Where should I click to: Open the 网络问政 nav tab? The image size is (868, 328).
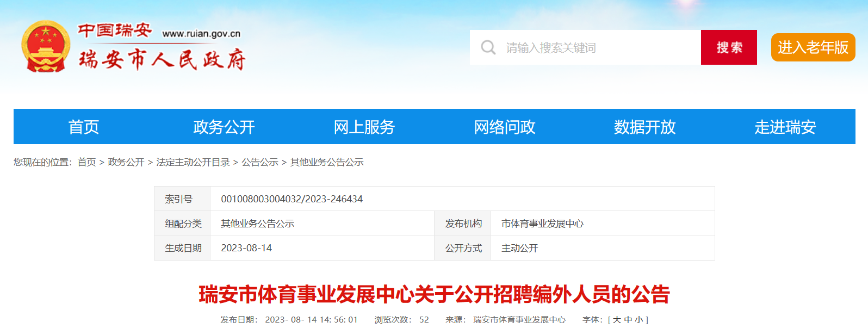click(505, 127)
